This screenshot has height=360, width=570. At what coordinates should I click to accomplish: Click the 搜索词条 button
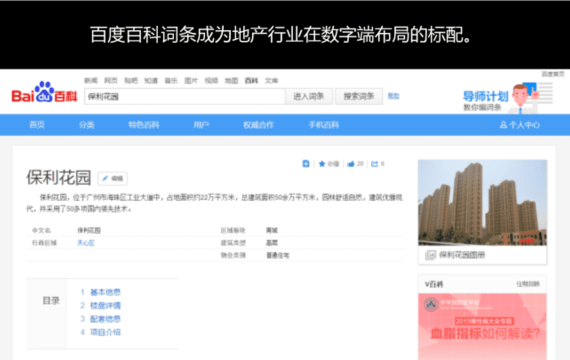click(x=359, y=96)
